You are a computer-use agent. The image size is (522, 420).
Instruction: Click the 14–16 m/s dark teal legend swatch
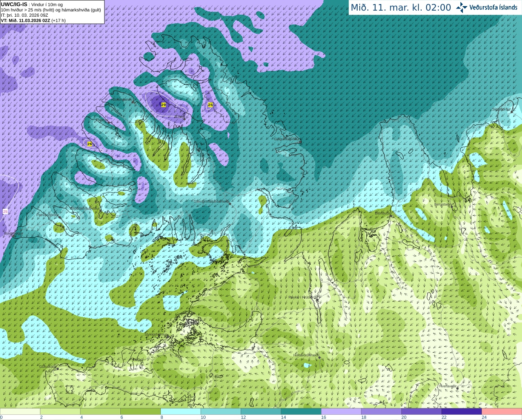301,411
